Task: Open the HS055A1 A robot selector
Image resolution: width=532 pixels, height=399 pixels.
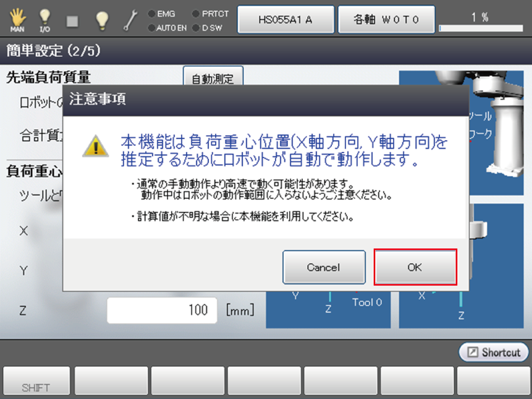Action: [286, 20]
